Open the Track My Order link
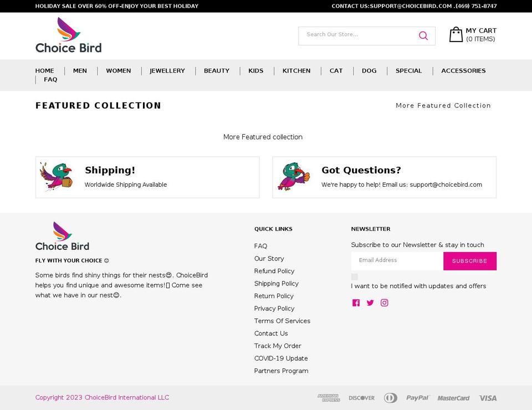Image resolution: width=532 pixels, height=410 pixels. pos(278,346)
